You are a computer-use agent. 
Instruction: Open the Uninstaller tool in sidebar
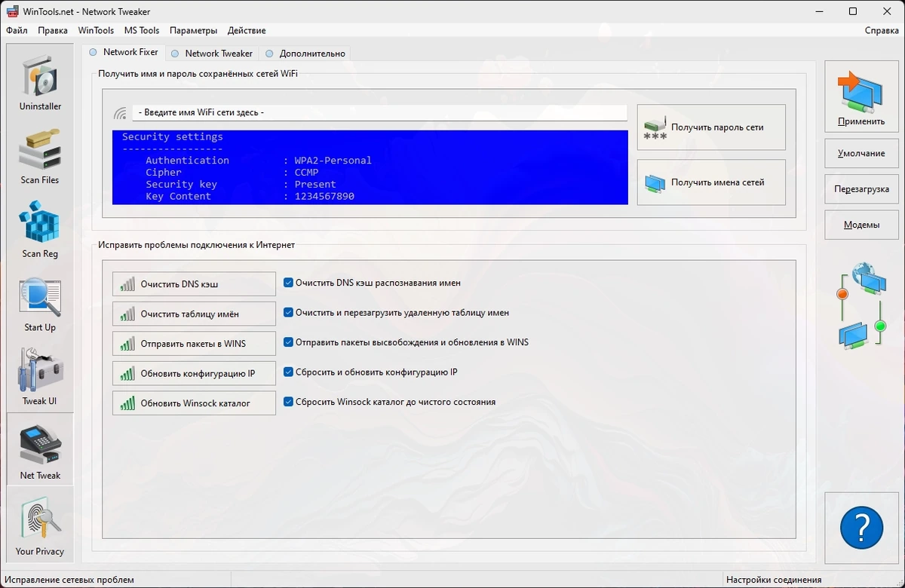coord(40,81)
